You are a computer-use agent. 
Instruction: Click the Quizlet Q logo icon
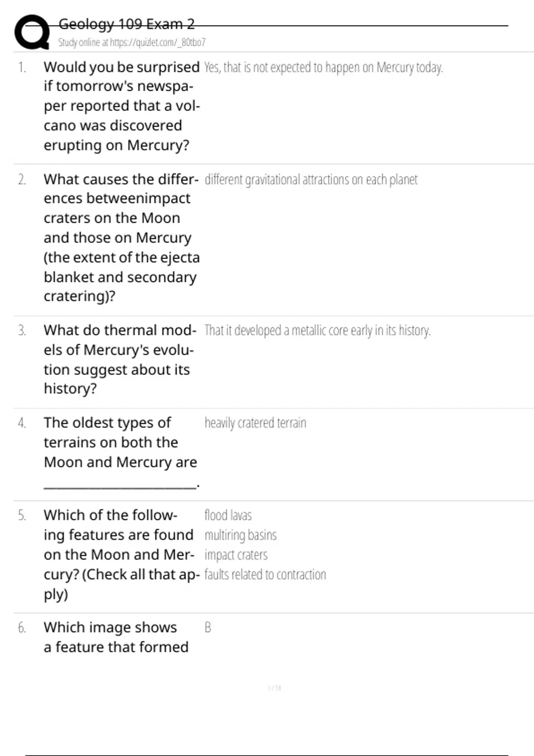pos(32,32)
